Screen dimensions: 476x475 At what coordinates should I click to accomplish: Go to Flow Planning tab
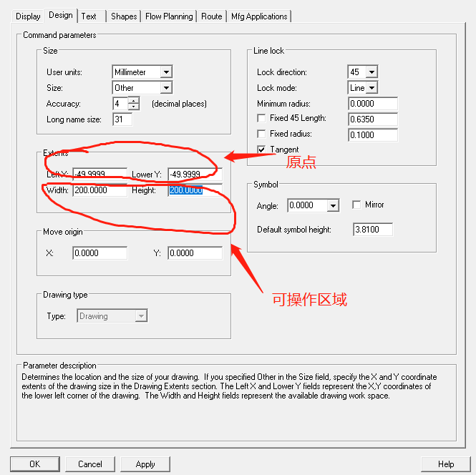pos(169,16)
